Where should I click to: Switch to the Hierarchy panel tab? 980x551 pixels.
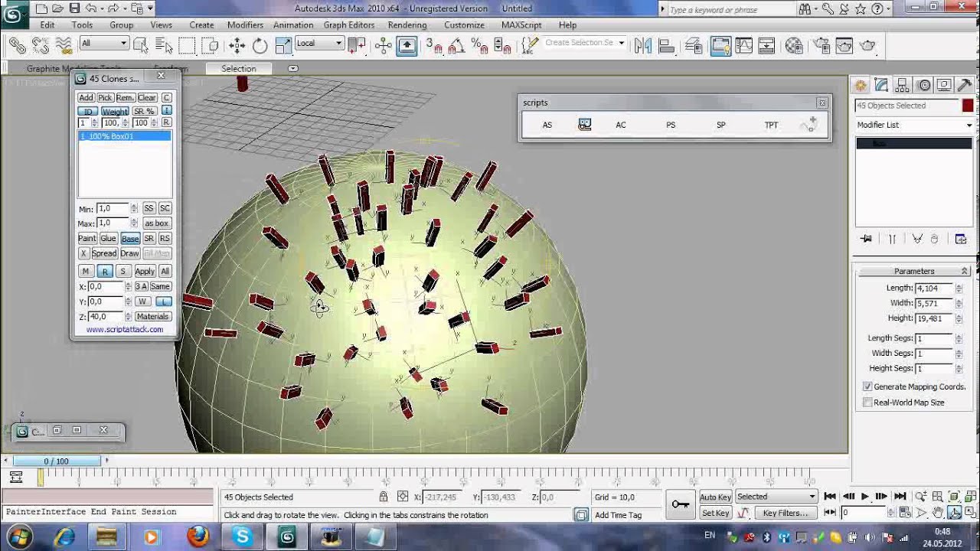[903, 85]
